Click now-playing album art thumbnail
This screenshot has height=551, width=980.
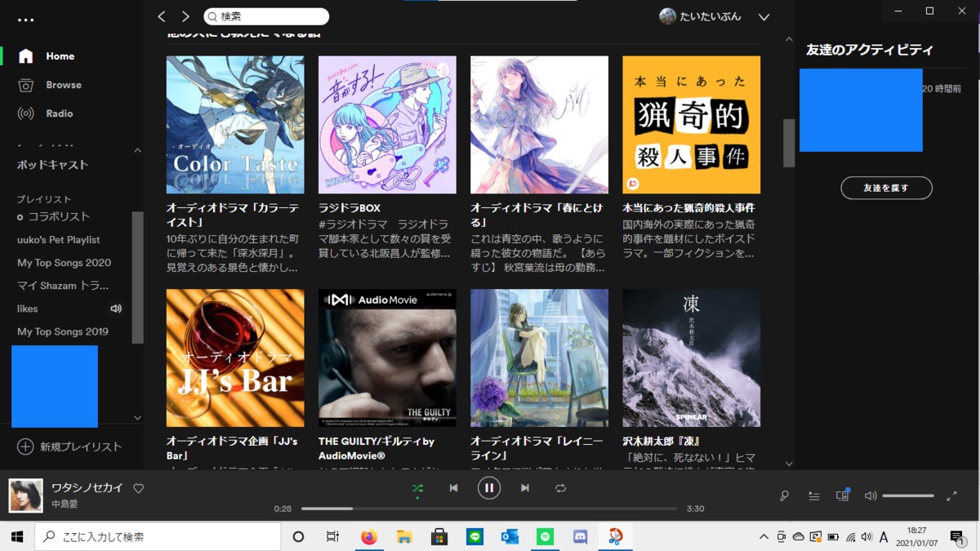point(25,495)
